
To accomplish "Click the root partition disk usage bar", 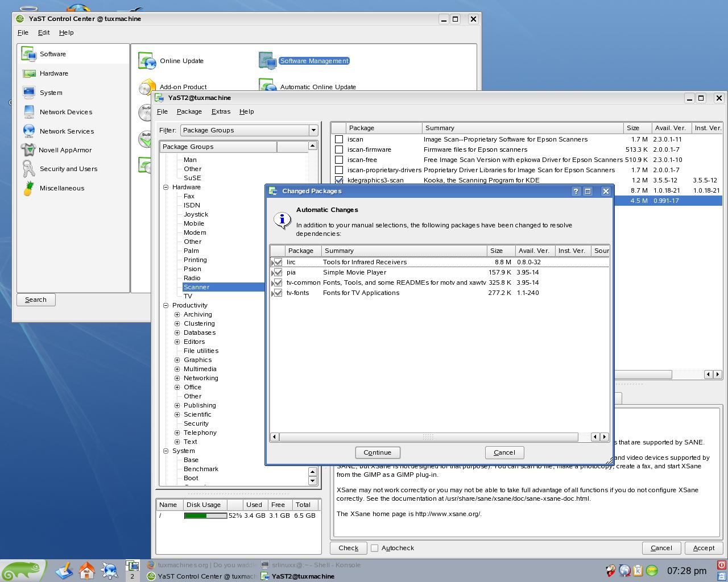I will pos(205,516).
